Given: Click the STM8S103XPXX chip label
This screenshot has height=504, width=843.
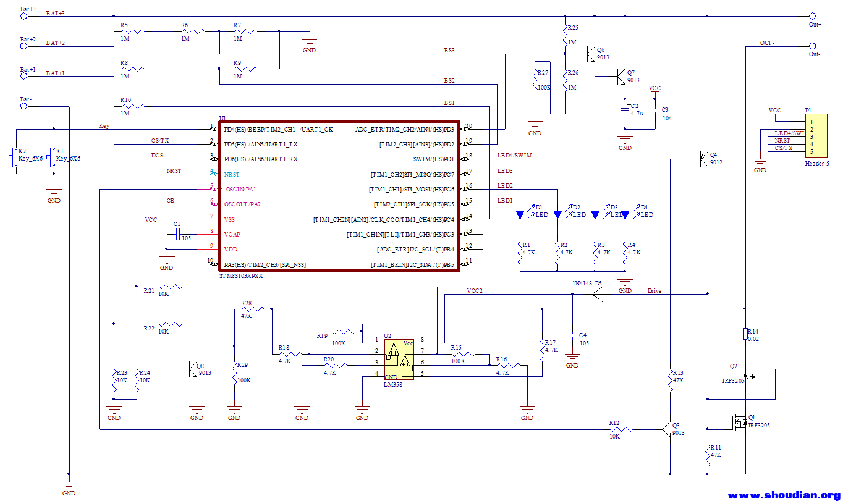Looking at the screenshot, I should [x=241, y=276].
